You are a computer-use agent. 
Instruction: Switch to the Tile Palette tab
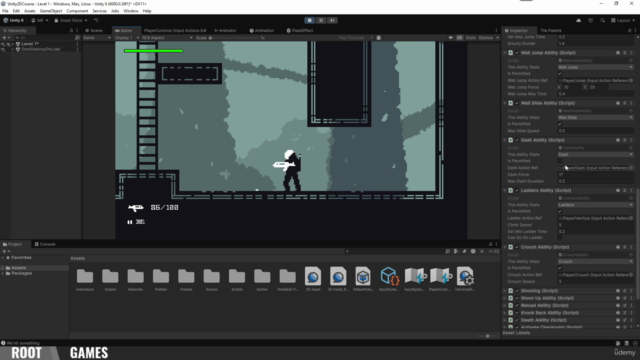551,31
